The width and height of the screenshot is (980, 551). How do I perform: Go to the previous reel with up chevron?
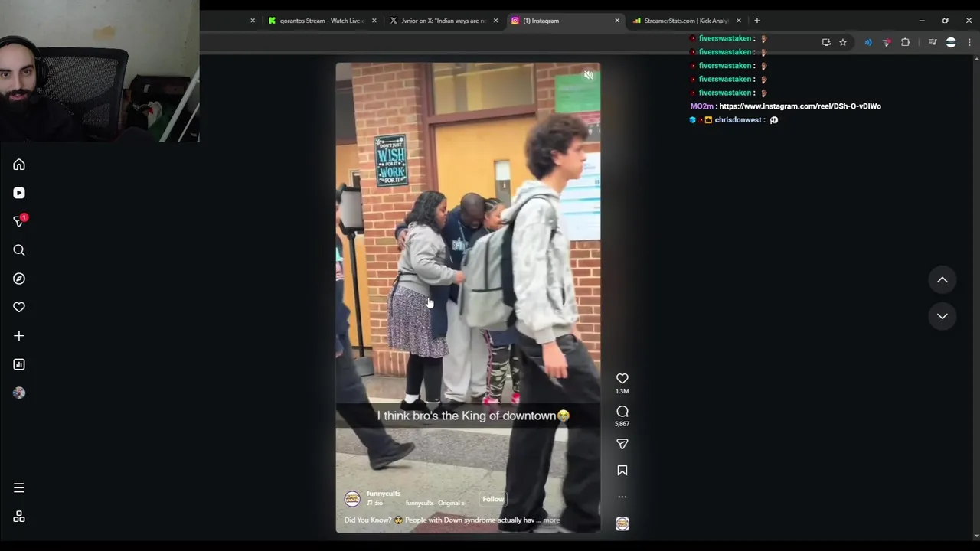pyautogui.click(x=942, y=280)
